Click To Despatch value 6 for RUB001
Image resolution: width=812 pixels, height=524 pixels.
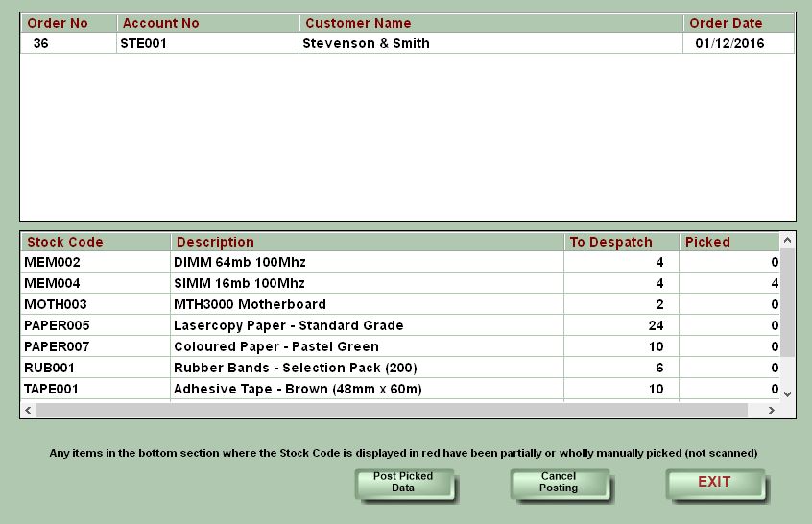(x=621, y=369)
